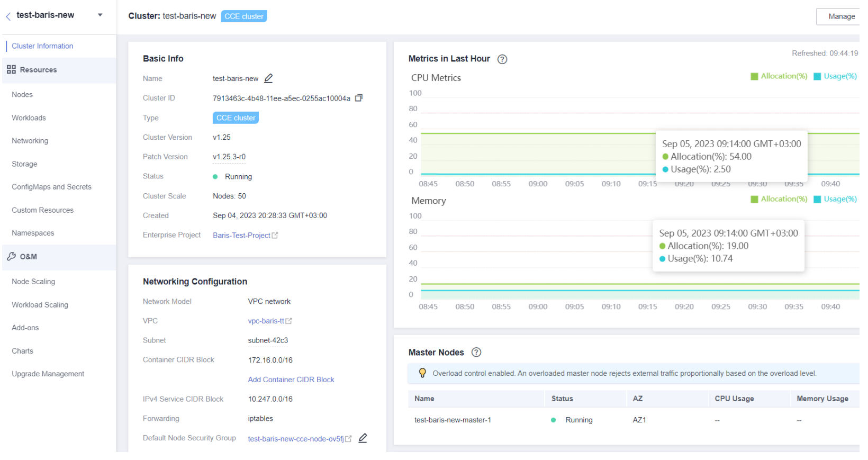Image resolution: width=868 pixels, height=460 pixels.
Task: Click the Master Nodes help icon
Action: (476, 353)
